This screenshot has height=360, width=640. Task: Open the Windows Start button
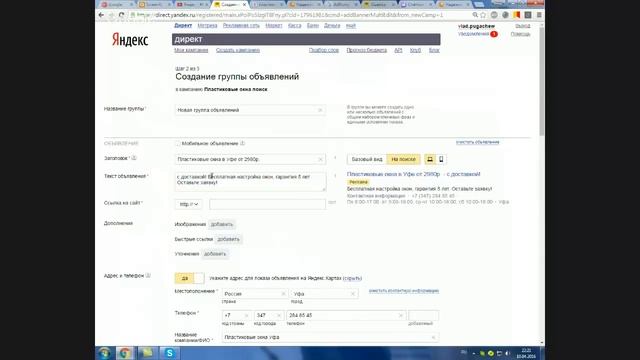tap(104, 353)
